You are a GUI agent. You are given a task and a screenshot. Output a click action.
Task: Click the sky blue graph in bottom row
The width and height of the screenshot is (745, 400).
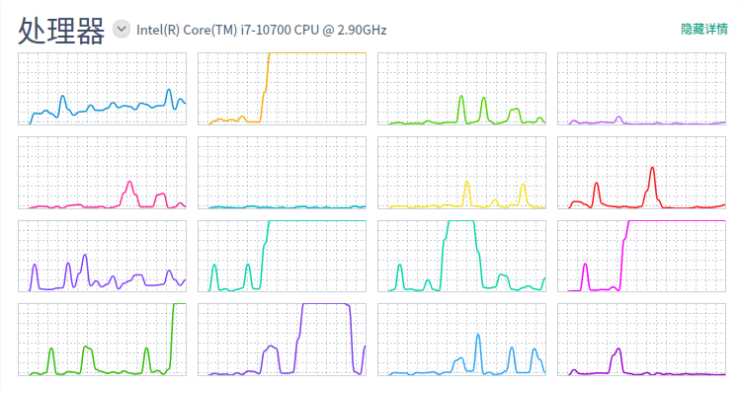461,340
